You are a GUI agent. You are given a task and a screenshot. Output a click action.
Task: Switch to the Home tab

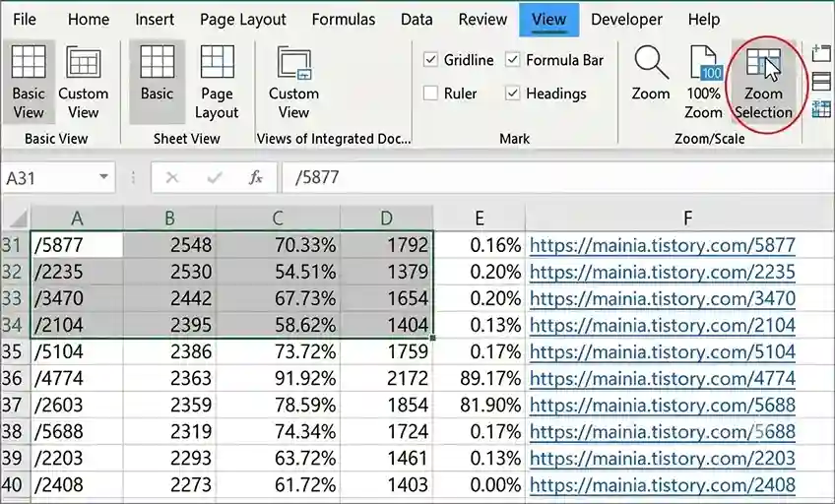coord(89,20)
